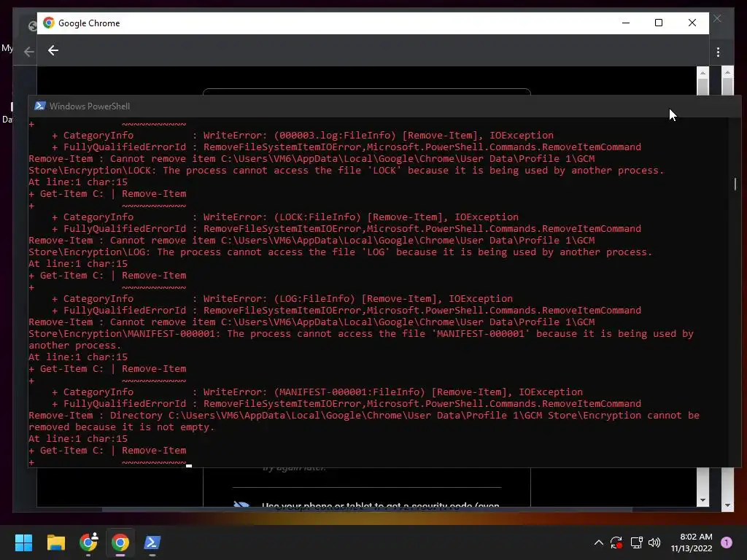Click the Chrome back arrow button
Viewport: 747px width, 560px height.
coord(53,50)
